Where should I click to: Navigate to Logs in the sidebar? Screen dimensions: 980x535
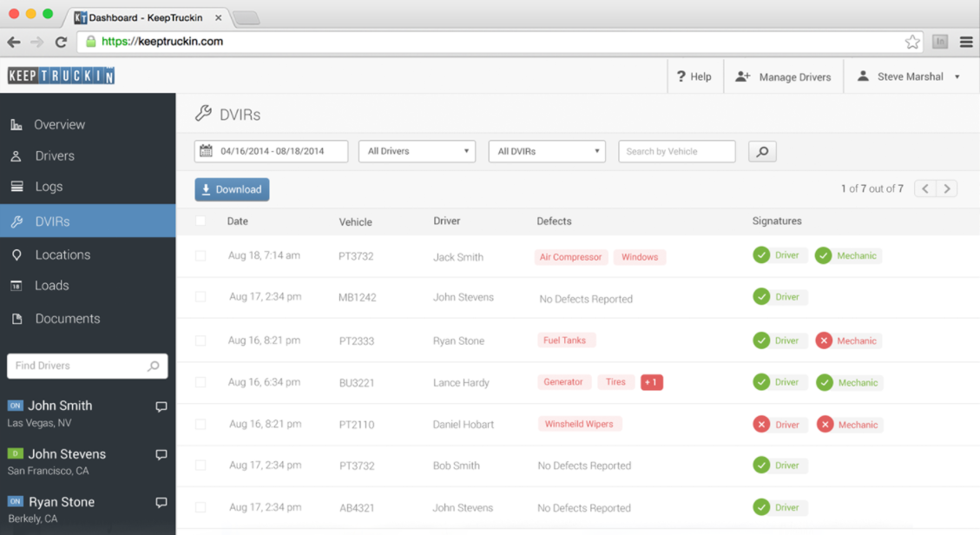pos(49,187)
